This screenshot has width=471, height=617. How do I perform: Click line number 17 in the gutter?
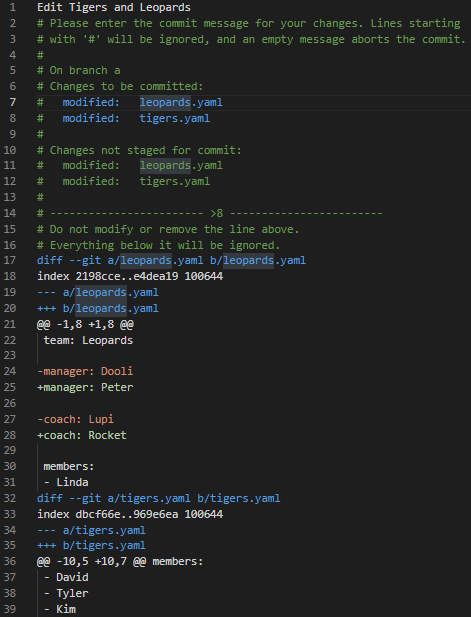(10, 260)
